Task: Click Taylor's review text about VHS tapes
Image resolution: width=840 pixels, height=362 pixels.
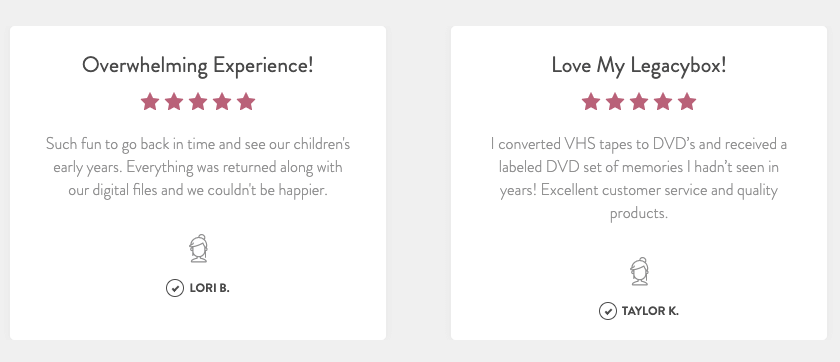Action: 639,178
